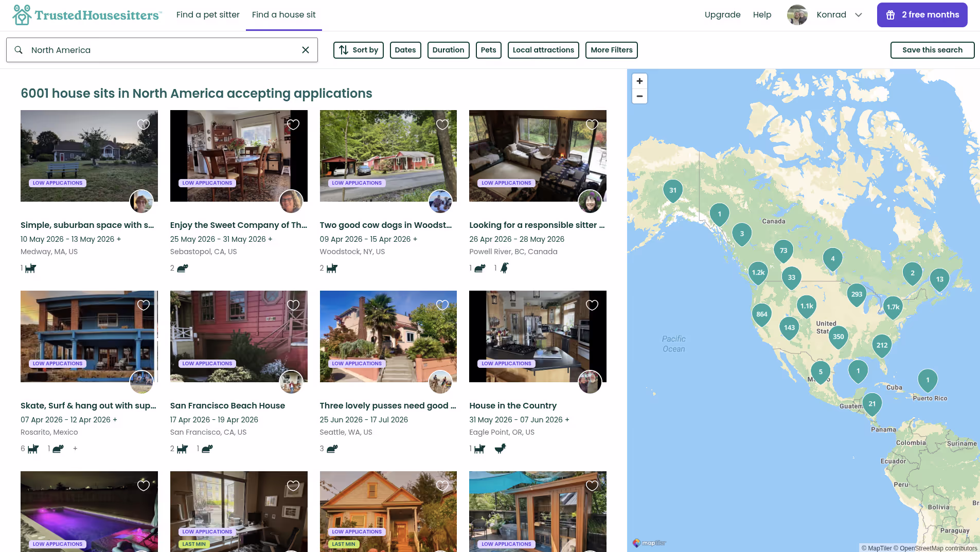Open Three lovely pusses listing title
Screen dimensions: 980x552
click(388, 406)
